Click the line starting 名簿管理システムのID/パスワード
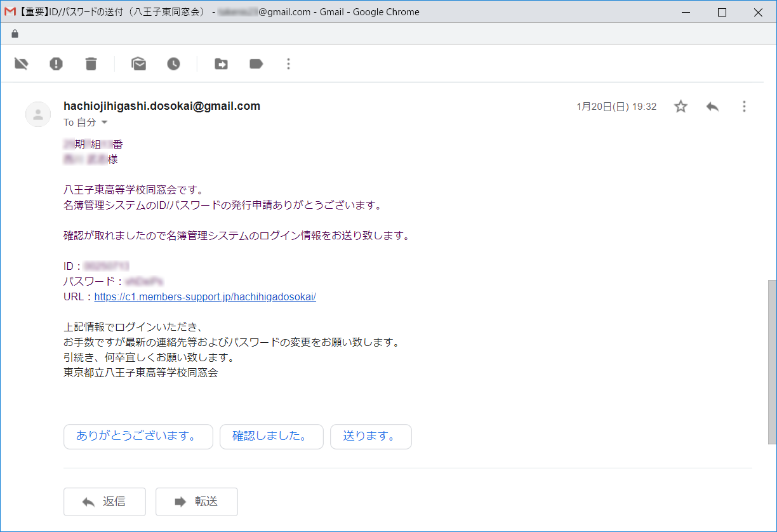Viewport: 777px width, 532px height. tap(222, 205)
